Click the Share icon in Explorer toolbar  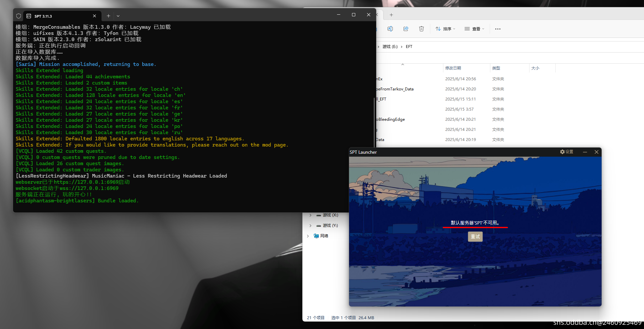click(x=406, y=29)
